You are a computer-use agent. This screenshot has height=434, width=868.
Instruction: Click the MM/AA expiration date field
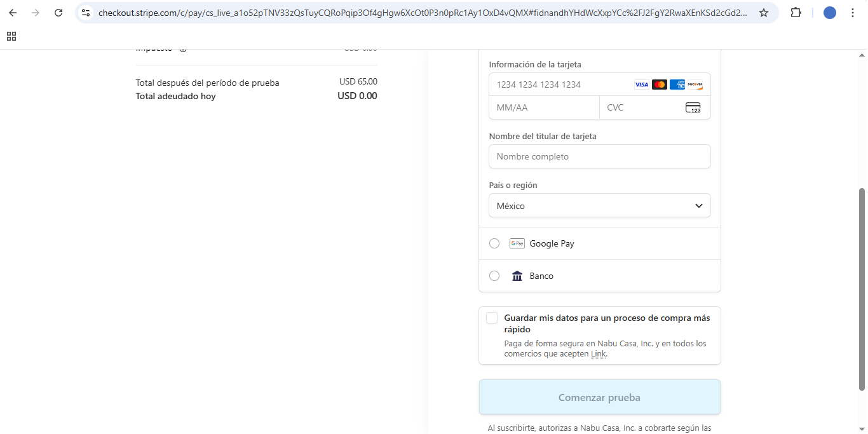point(543,107)
